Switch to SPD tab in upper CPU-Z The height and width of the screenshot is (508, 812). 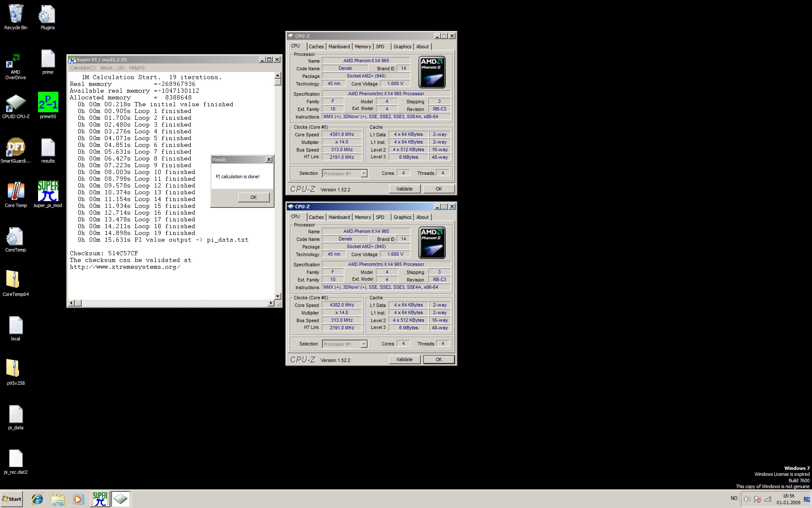(x=380, y=47)
